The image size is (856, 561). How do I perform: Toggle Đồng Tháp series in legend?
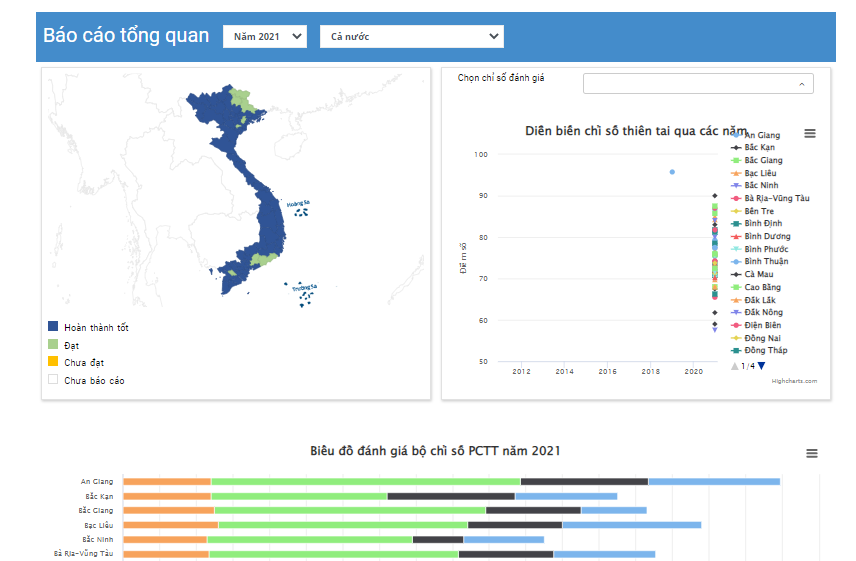(765, 350)
